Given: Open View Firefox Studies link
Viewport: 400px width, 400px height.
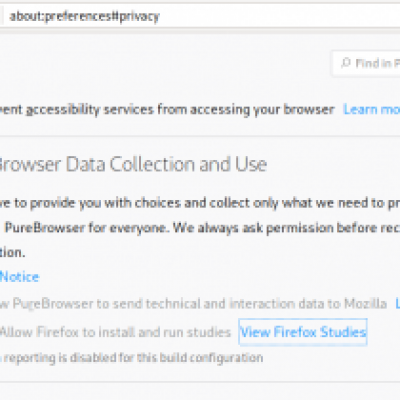Looking at the screenshot, I should (x=303, y=332).
